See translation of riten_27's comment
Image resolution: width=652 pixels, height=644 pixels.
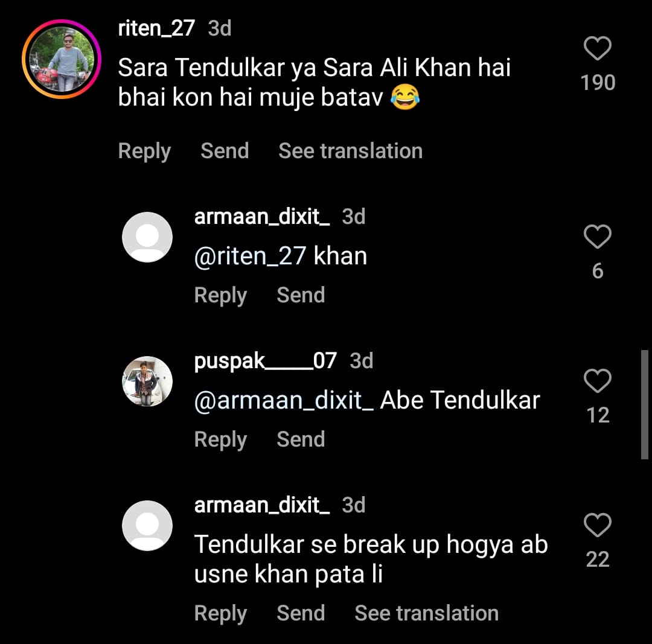point(350,151)
